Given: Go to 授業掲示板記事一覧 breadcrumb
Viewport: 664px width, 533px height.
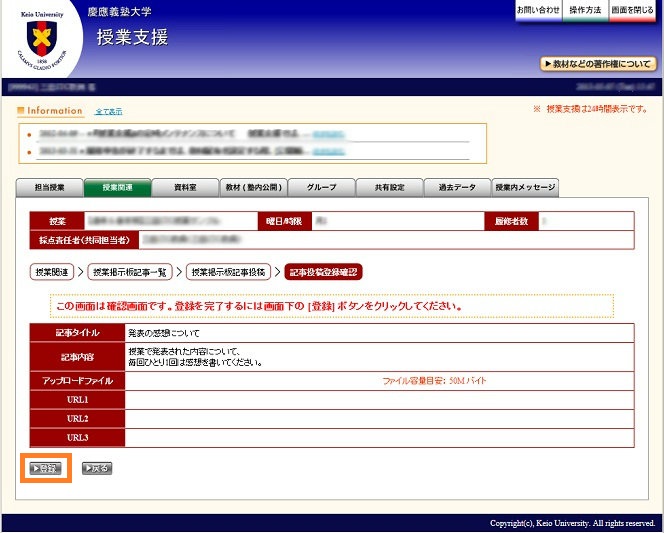Looking at the screenshot, I should [x=130, y=271].
